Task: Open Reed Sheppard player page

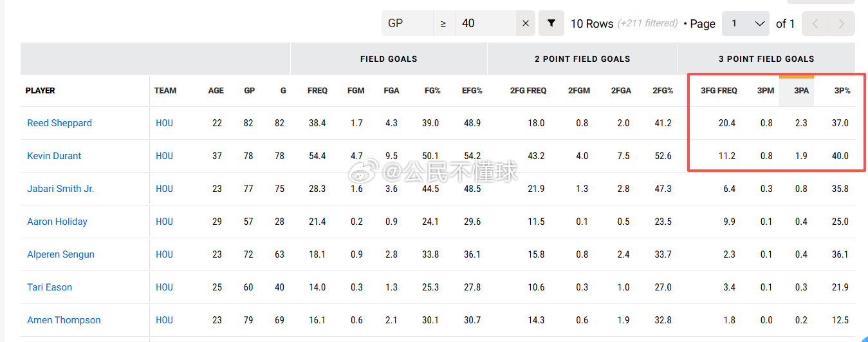Action: pos(59,123)
